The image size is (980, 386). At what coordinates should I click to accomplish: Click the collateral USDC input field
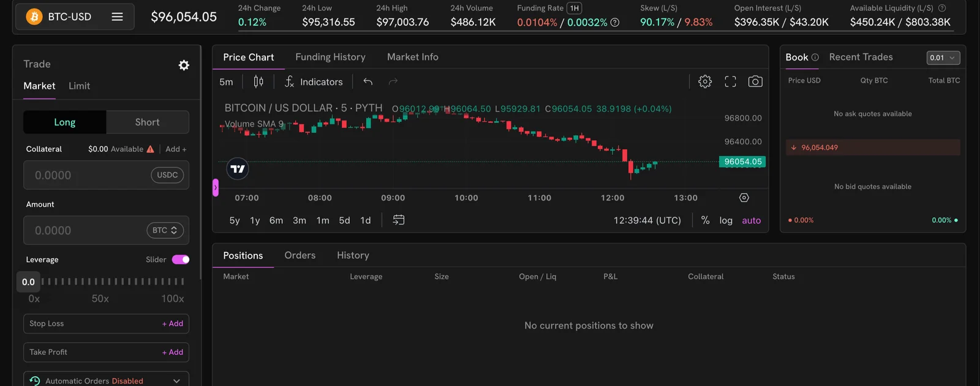coord(106,175)
